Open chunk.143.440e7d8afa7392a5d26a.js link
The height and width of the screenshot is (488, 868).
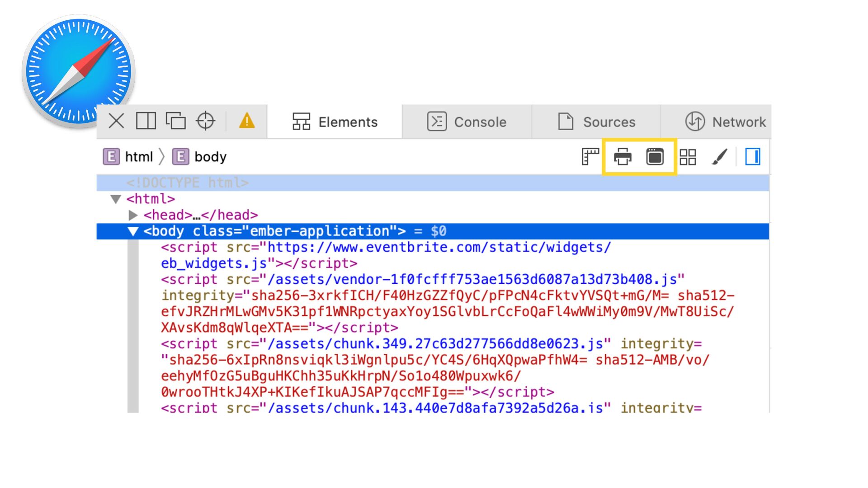(x=435, y=408)
